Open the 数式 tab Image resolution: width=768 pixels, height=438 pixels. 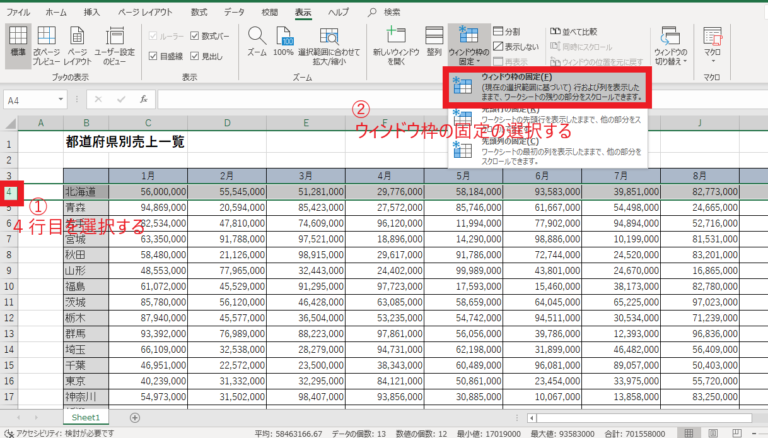pyautogui.click(x=199, y=12)
